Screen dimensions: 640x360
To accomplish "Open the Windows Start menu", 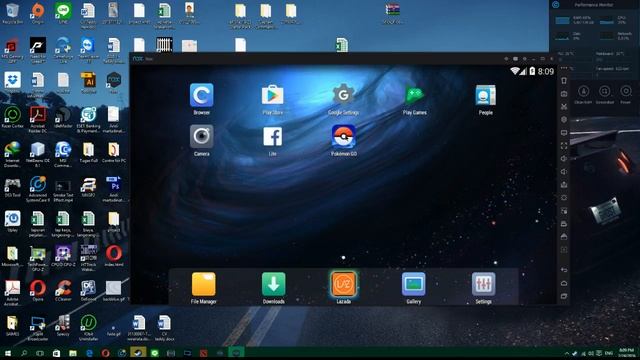I will [8, 353].
